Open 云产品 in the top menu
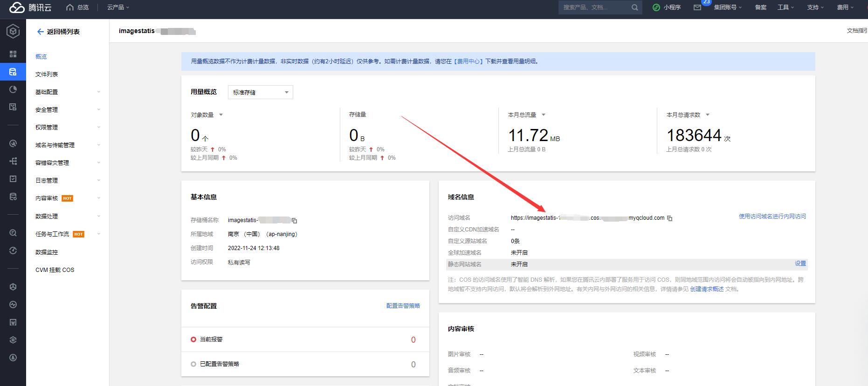Screen dimensions: 868x386 (118, 7)
